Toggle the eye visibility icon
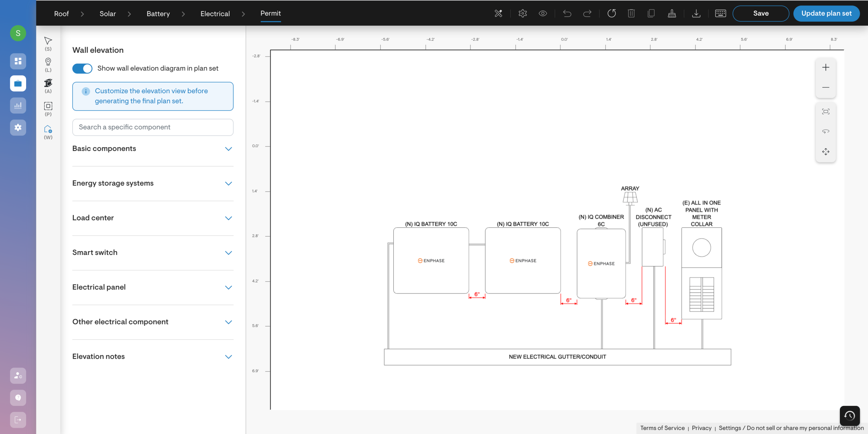868x434 pixels. (x=543, y=14)
